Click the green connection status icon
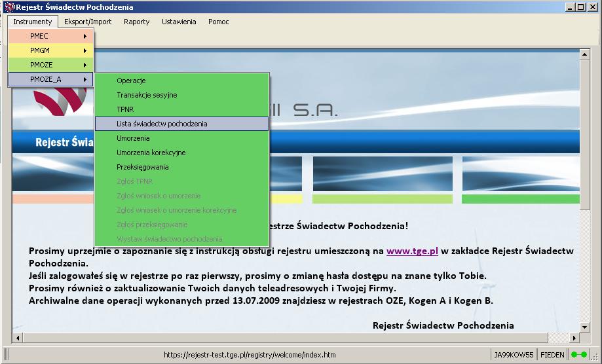The width and height of the screenshot is (602, 364). coord(579,355)
